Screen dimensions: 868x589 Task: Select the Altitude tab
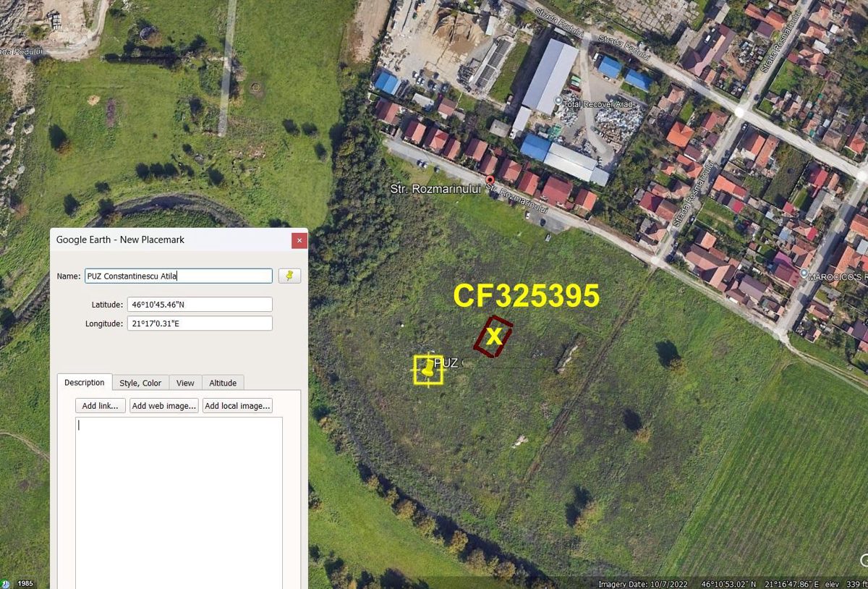223,383
